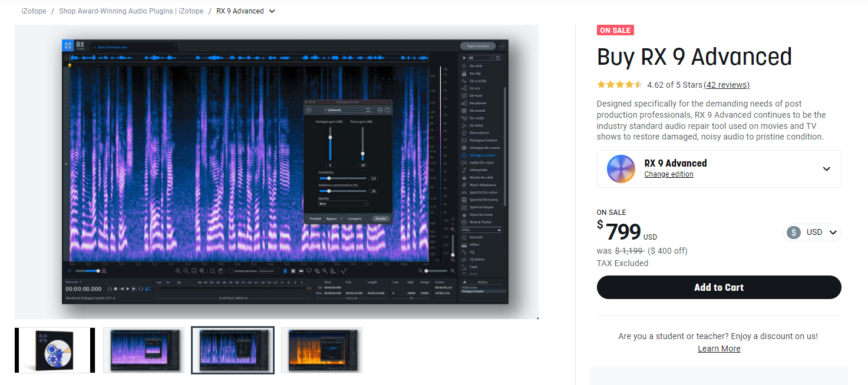This screenshot has height=385, width=868.
Task: Expand the RX 9 Advanced edition selector chevron
Action: 826,169
